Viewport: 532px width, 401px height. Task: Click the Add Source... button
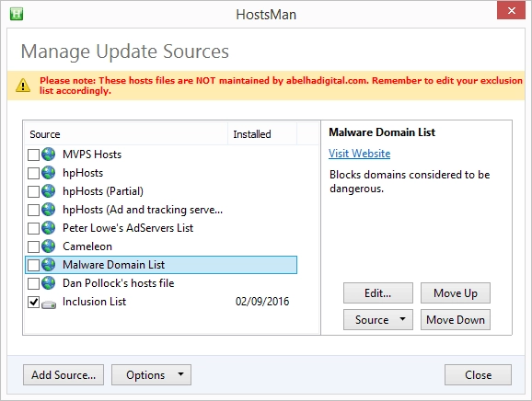coord(64,375)
